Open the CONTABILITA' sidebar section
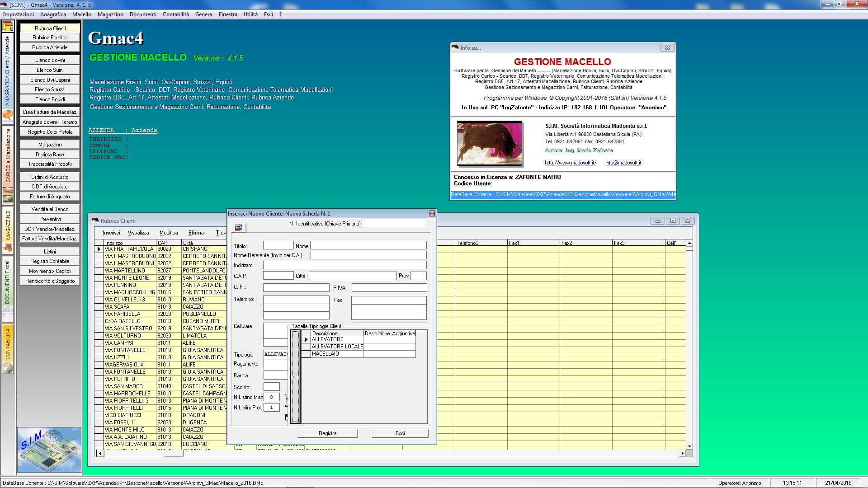Viewport: 868px width, 488px height. (8, 344)
